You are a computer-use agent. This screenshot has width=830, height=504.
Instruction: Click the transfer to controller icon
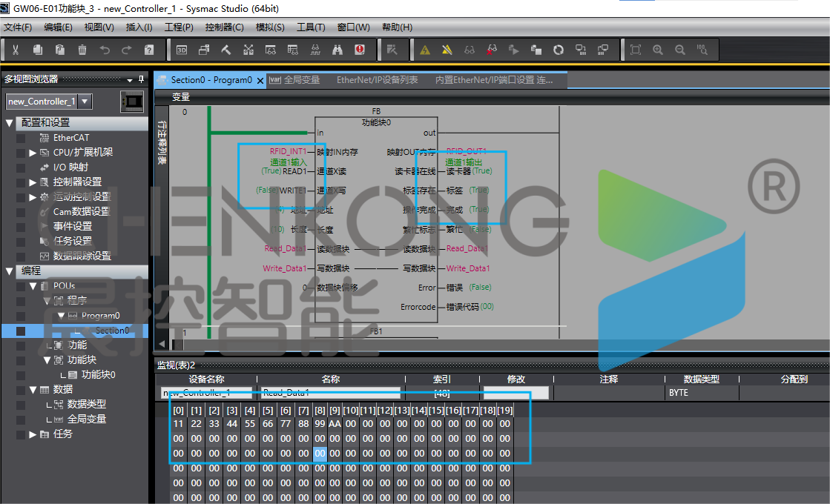pyautogui.click(x=581, y=50)
